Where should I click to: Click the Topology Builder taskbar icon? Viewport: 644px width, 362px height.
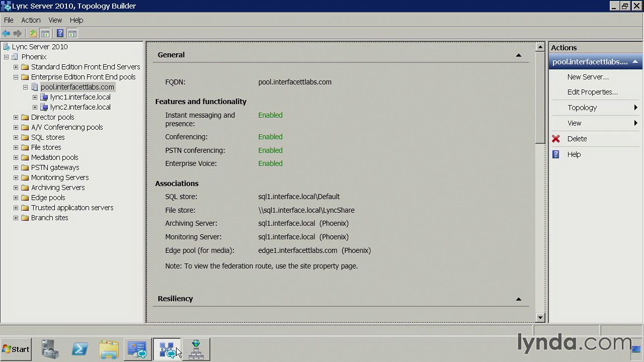click(167, 349)
